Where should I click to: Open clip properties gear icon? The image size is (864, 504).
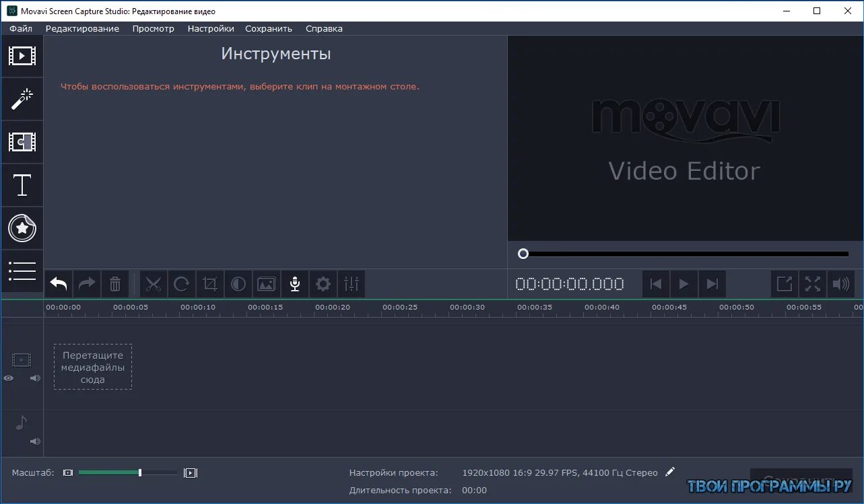click(x=323, y=284)
